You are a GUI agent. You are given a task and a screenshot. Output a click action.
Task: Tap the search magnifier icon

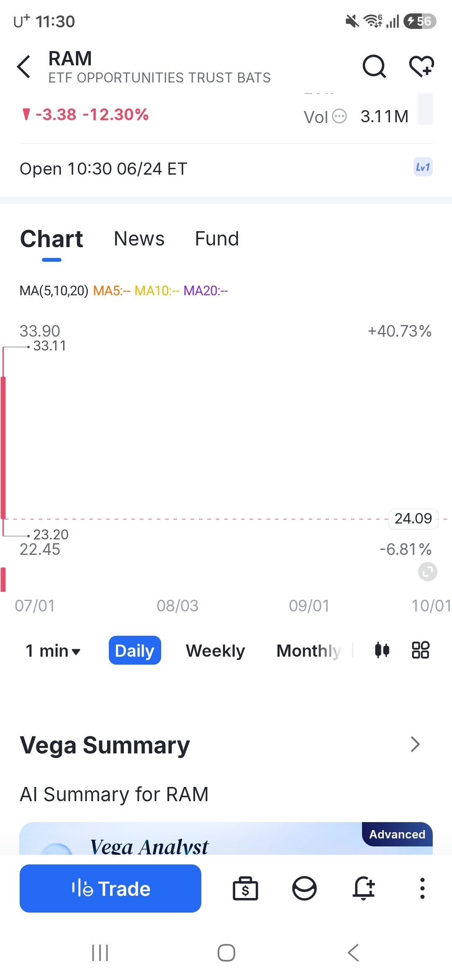tap(374, 66)
